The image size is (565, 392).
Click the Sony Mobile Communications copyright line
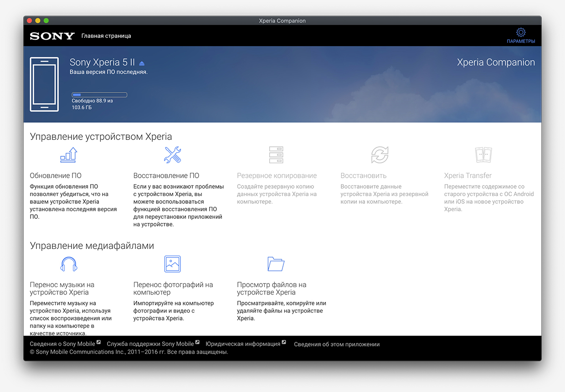pos(129,352)
